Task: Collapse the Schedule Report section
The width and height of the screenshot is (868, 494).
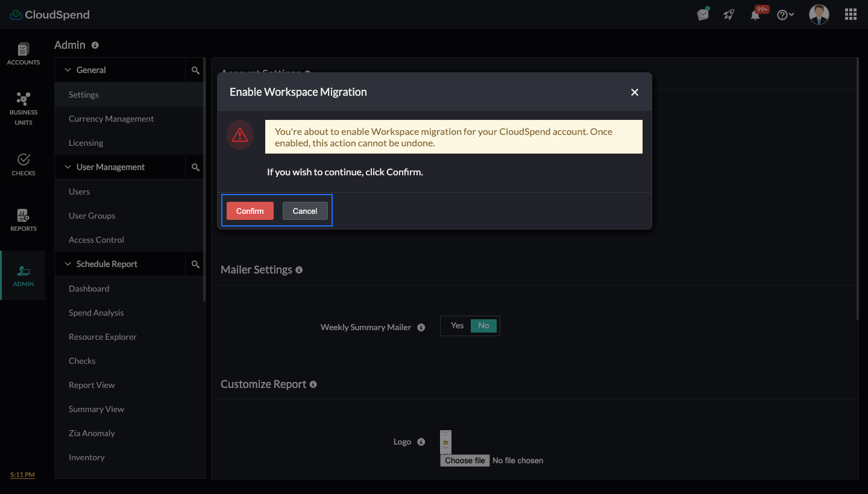Action: click(68, 264)
